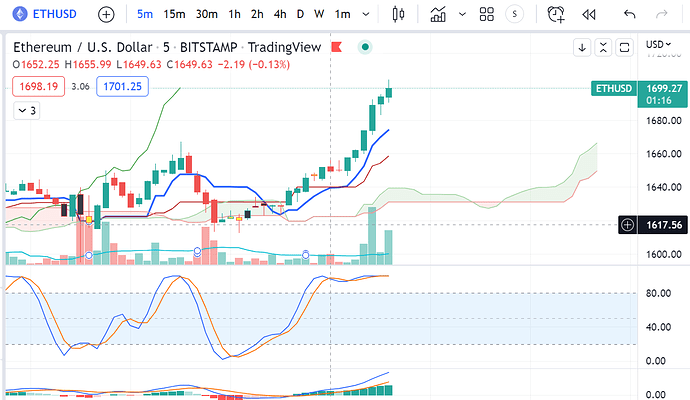The width and height of the screenshot is (690, 400).
Task: Select the 4h interval
Action: (x=280, y=14)
